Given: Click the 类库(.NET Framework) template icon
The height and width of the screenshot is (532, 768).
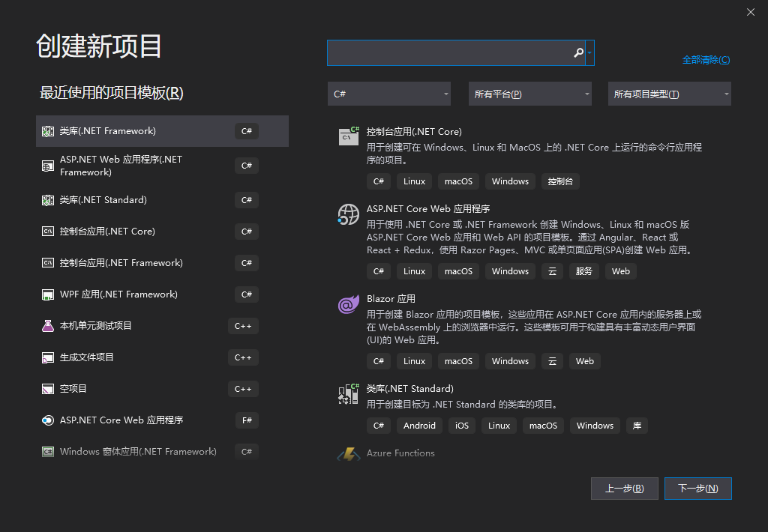Looking at the screenshot, I should (47, 131).
